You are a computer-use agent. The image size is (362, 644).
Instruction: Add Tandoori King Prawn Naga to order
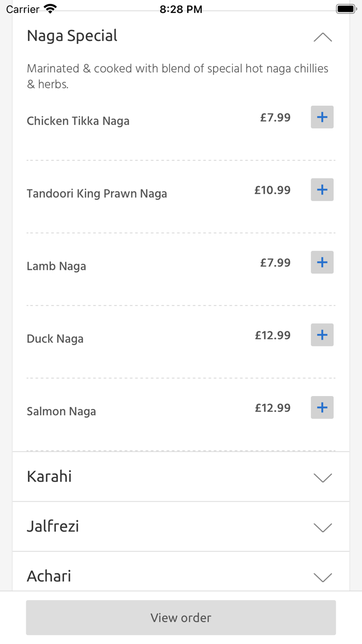point(322,189)
